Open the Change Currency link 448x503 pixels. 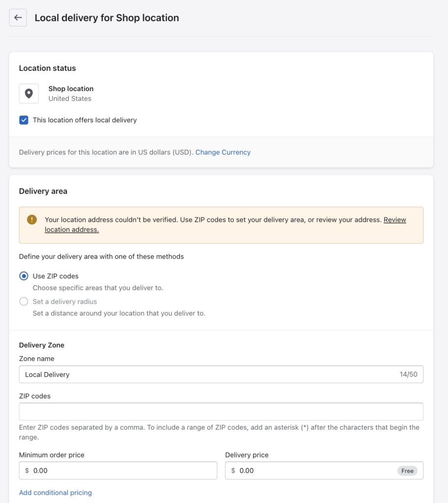click(x=224, y=152)
